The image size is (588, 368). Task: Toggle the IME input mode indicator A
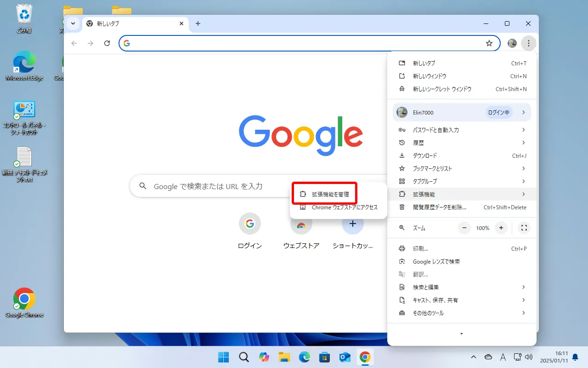click(x=503, y=357)
